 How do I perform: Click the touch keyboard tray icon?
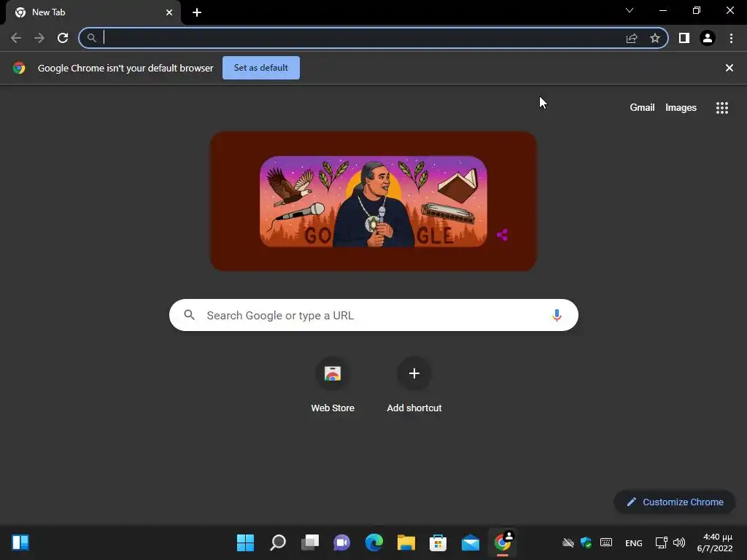click(606, 542)
